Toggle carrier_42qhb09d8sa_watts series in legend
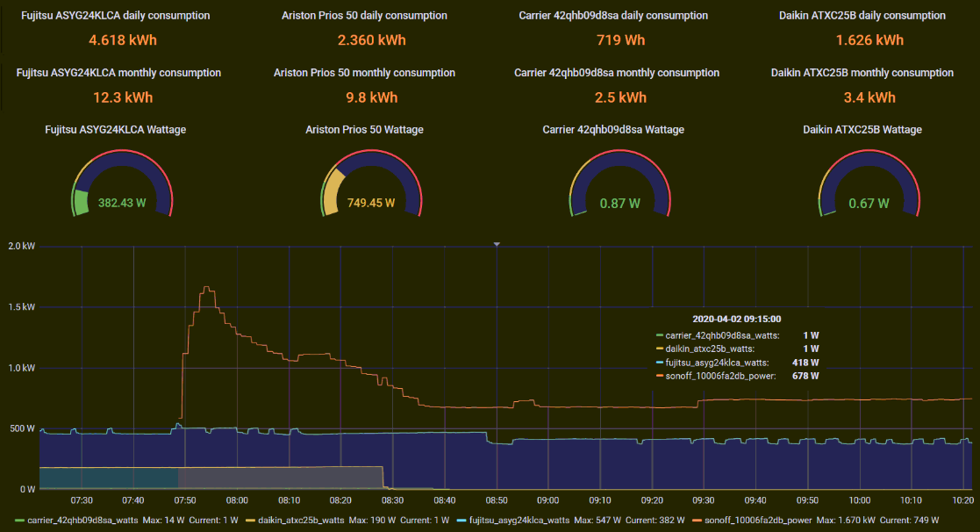Image resolution: width=980 pixels, height=532 pixels. point(82,520)
